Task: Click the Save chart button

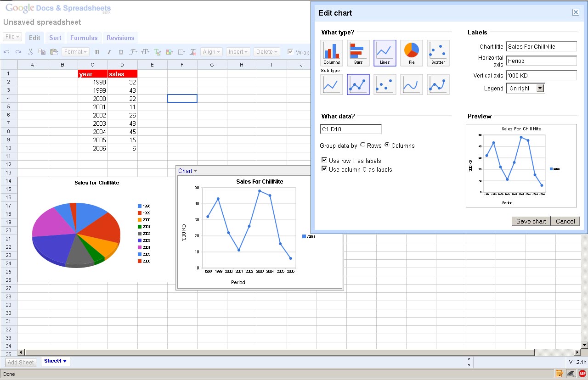Action: pyautogui.click(x=531, y=221)
